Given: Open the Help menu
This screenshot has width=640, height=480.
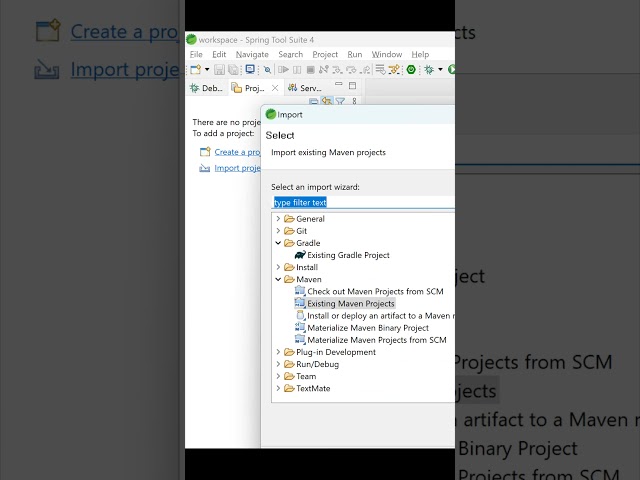Looking at the screenshot, I should pos(420,54).
